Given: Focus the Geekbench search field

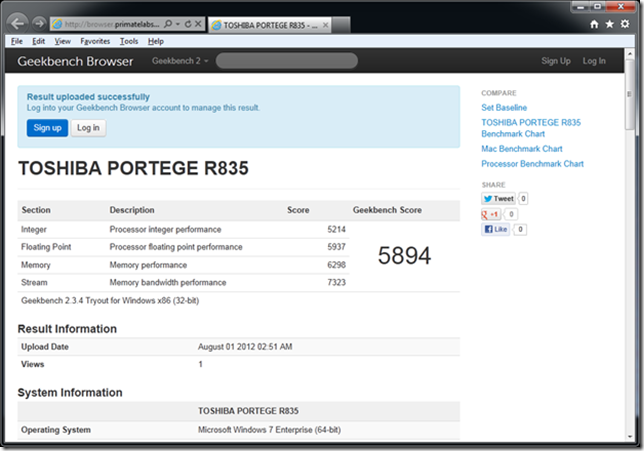Looking at the screenshot, I should click(287, 61).
